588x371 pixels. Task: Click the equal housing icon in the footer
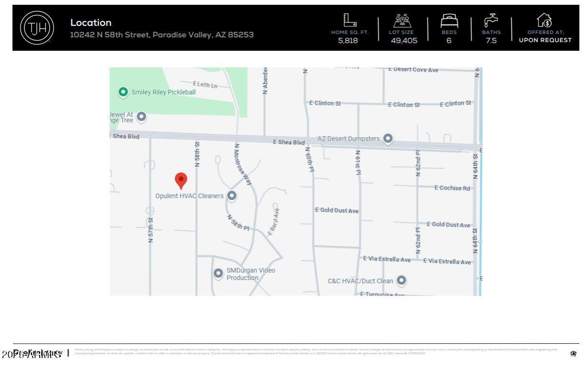[x=573, y=354]
